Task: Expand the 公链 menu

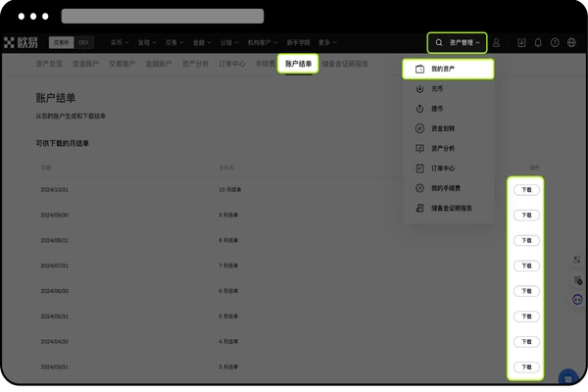Action: [x=229, y=43]
